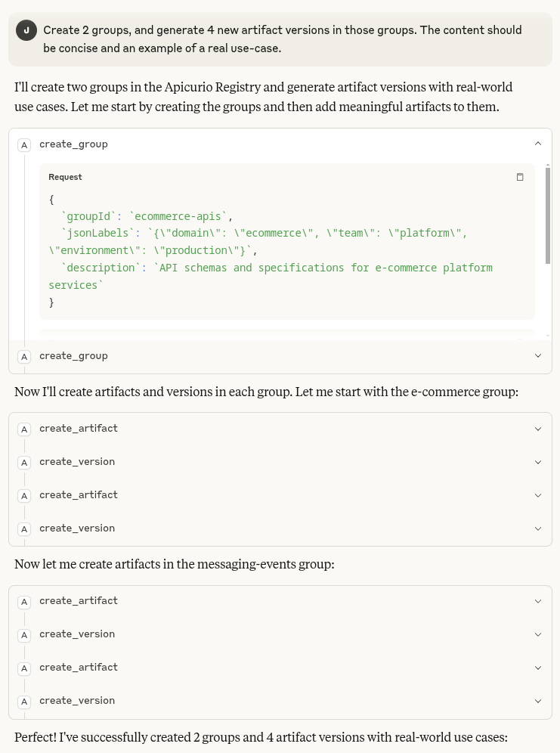Expand second create_version in e-commerce group
Viewport: 560px width, 753px height.
click(538, 528)
